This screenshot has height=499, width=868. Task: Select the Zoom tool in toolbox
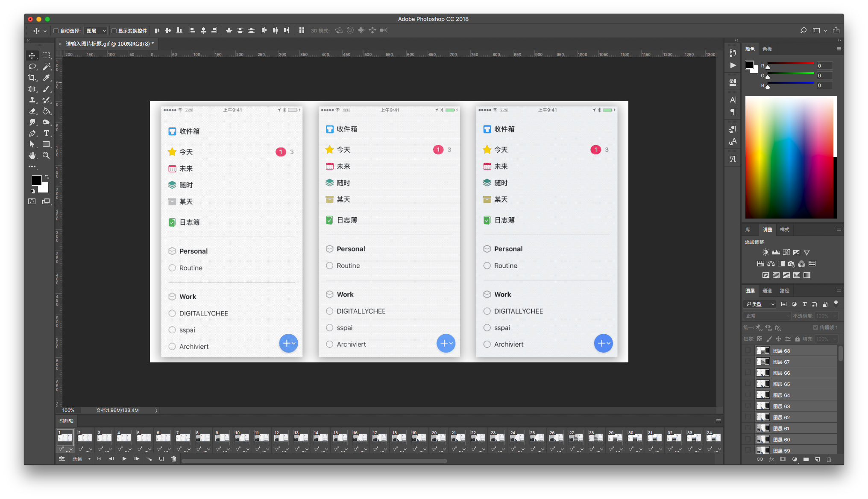coord(46,155)
